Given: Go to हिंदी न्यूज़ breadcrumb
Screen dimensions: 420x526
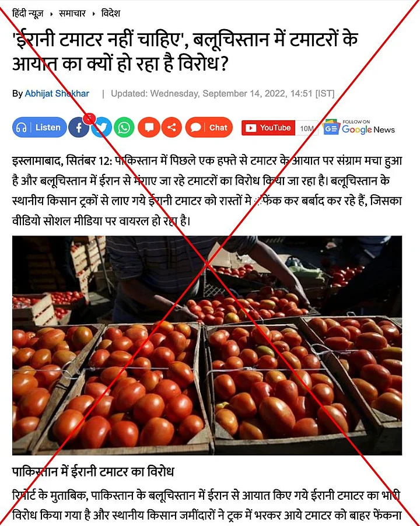Looking at the screenshot, I should pos(27,13).
